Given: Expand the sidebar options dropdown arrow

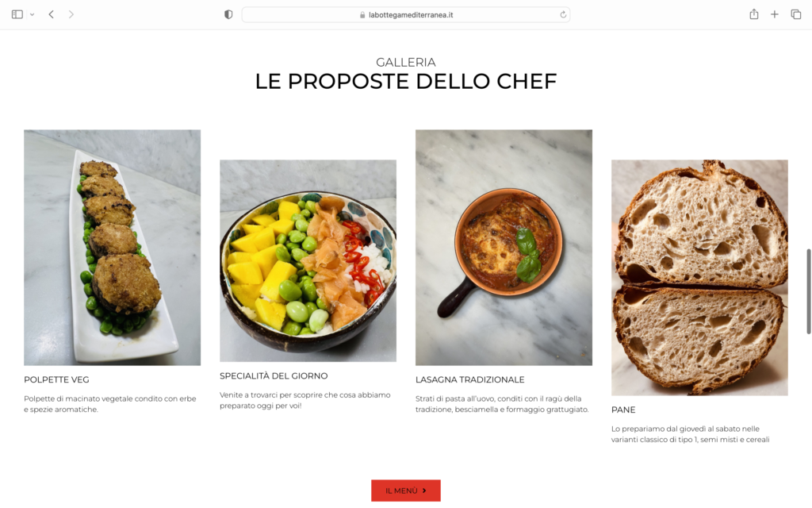Looking at the screenshot, I should (32, 14).
